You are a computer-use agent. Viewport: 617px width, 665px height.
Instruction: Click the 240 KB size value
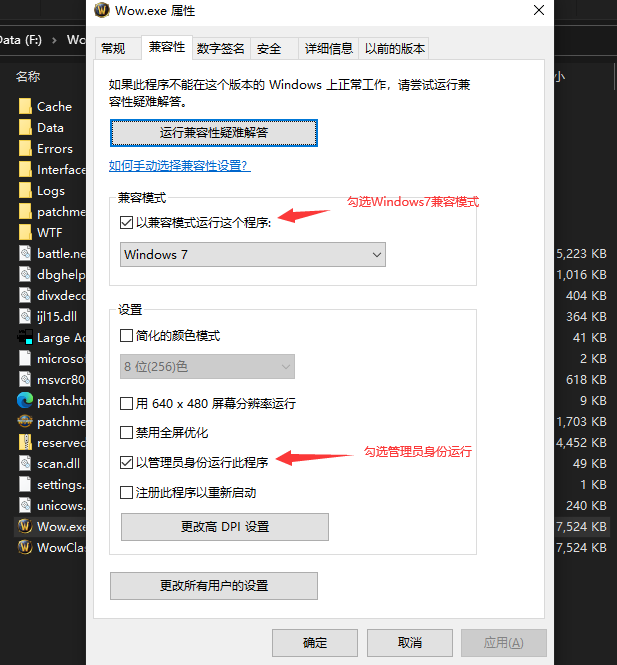click(x=586, y=506)
